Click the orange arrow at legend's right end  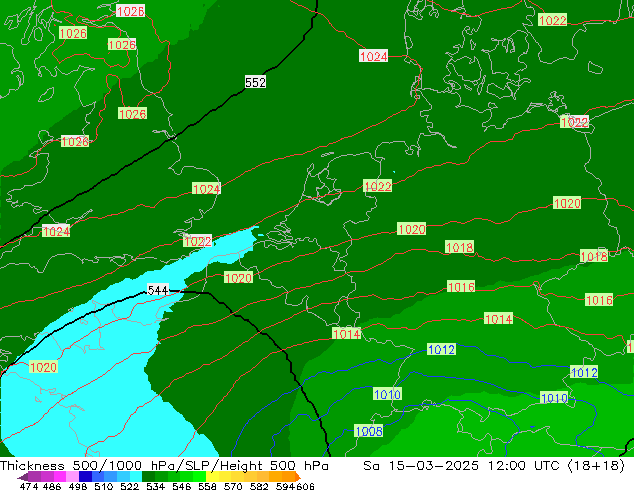coord(298,477)
